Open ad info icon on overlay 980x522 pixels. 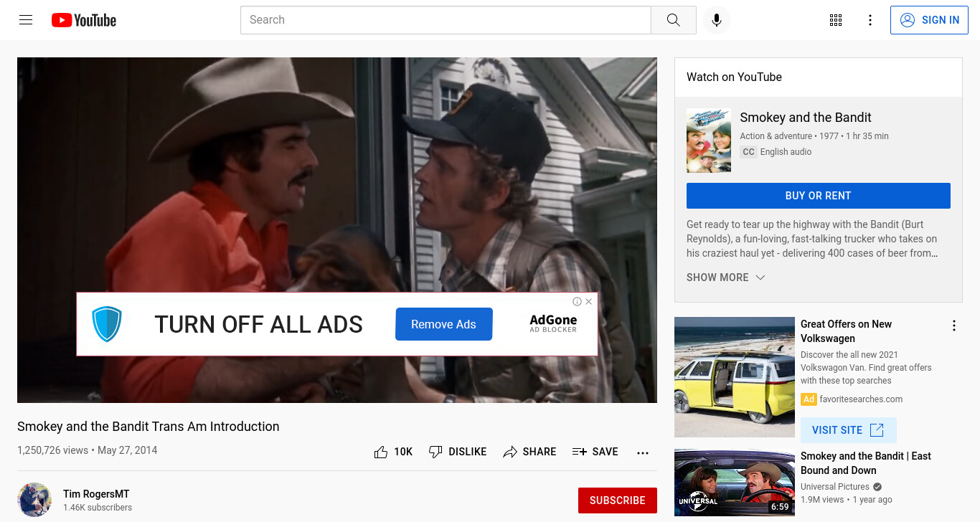(x=577, y=301)
